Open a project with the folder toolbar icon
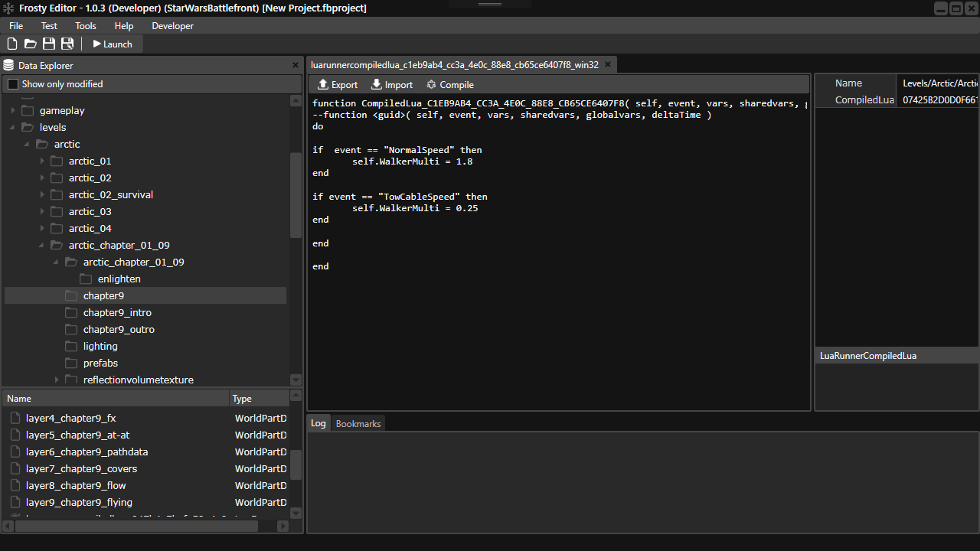This screenshot has height=551, width=980. point(31,44)
